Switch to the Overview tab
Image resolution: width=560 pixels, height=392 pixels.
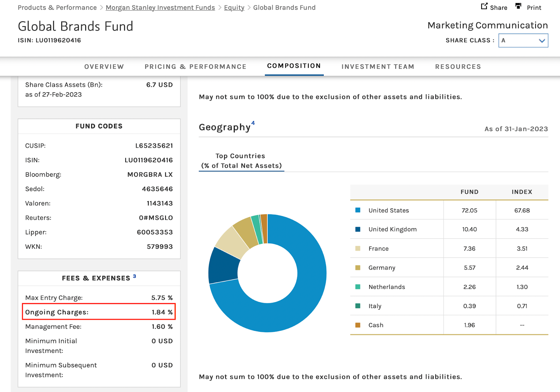104,67
